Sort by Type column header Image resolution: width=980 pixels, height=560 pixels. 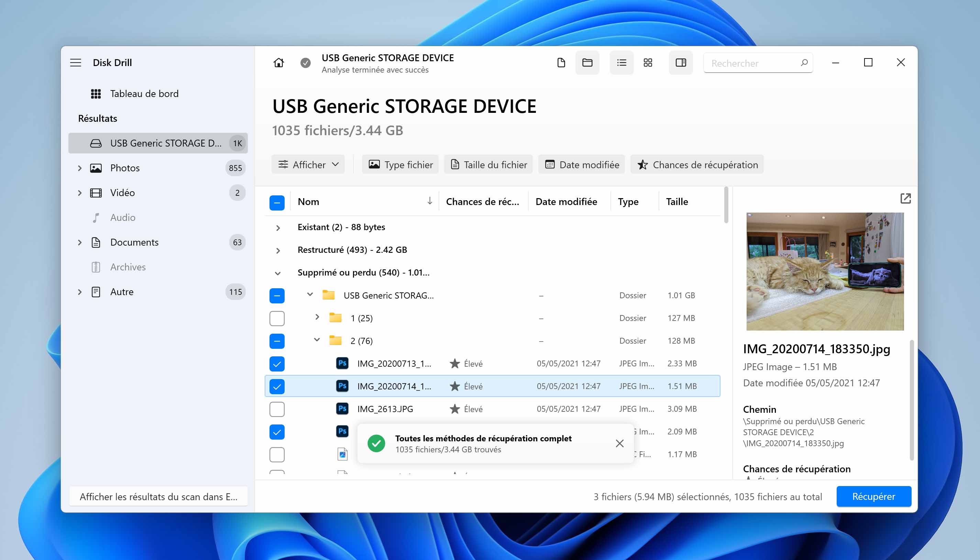(628, 202)
